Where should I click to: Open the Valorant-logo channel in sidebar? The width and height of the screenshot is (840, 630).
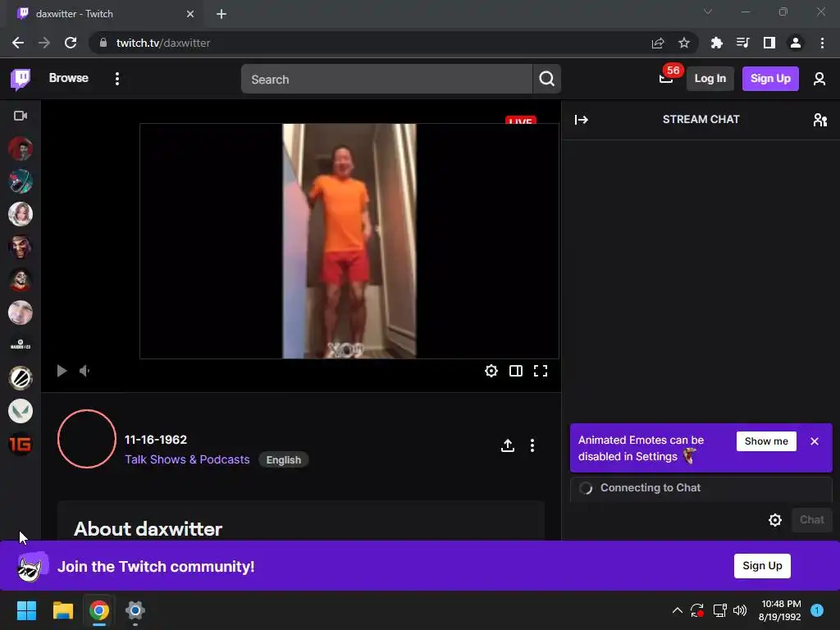point(21,412)
